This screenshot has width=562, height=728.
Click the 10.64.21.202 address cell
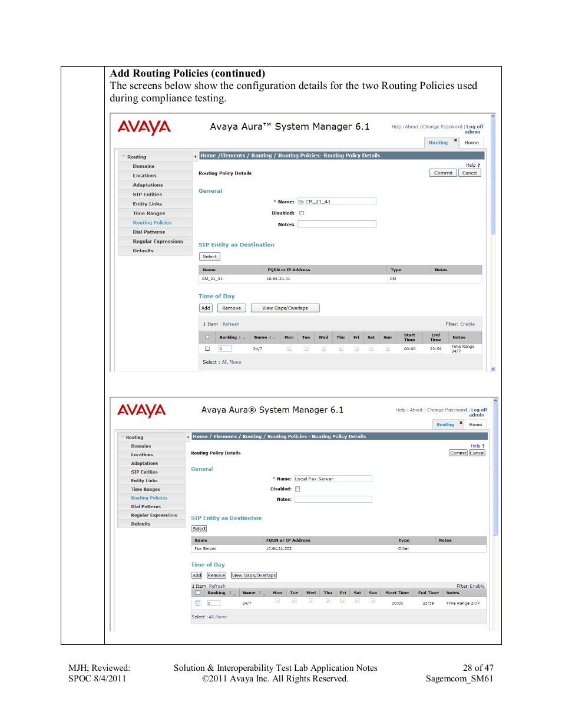click(x=279, y=548)
